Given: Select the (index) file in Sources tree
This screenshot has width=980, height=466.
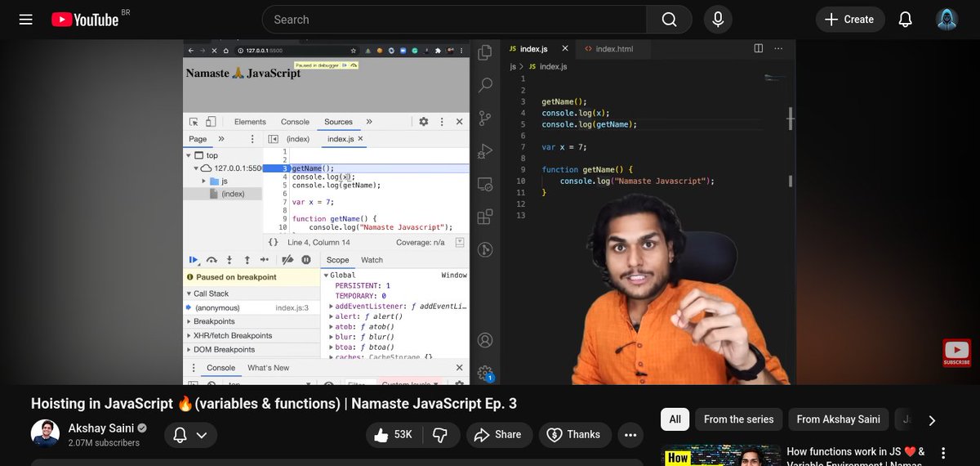Looking at the screenshot, I should point(233,194).
